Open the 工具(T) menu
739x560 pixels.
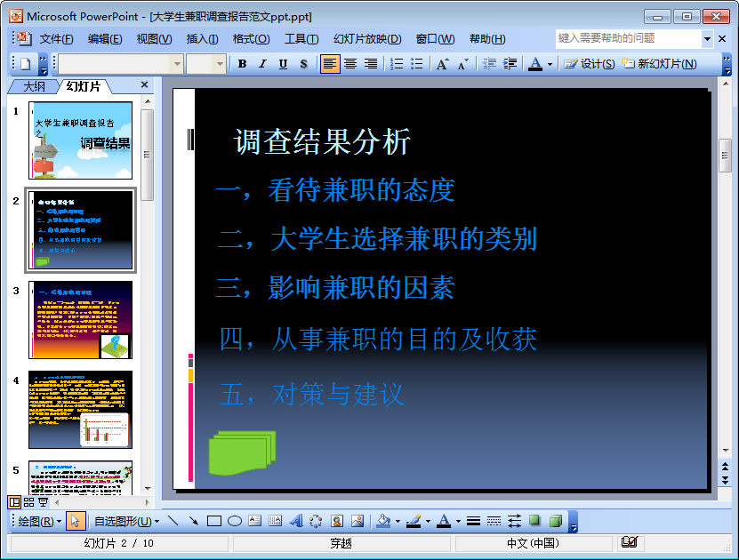coord(301,39)
